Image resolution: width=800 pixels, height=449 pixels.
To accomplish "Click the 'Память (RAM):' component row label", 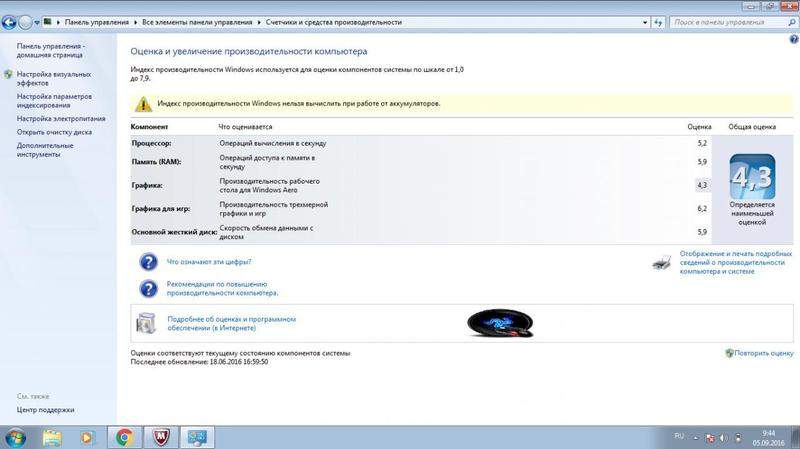I will tap(156, 162).
